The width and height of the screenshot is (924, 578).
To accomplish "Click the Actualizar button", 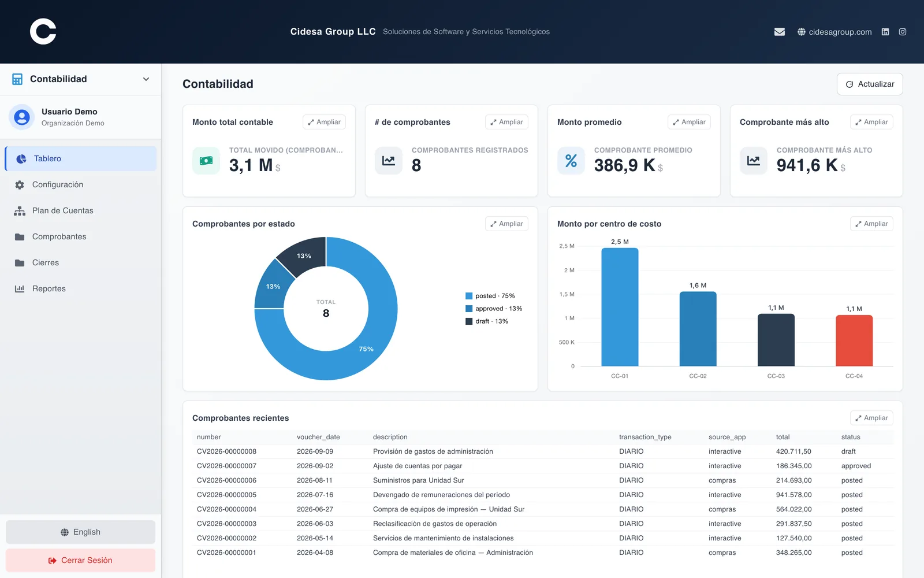I will click(870, 84).
